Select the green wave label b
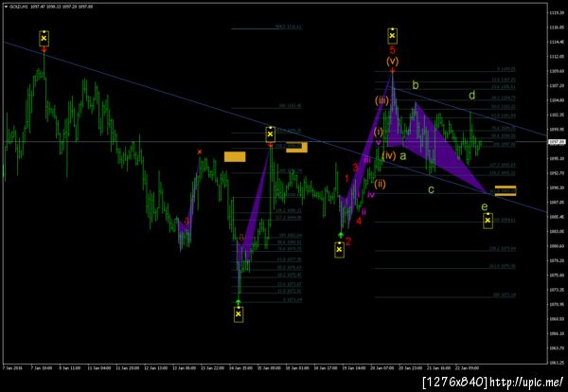The image size is (568, 392). pos(416,85)
